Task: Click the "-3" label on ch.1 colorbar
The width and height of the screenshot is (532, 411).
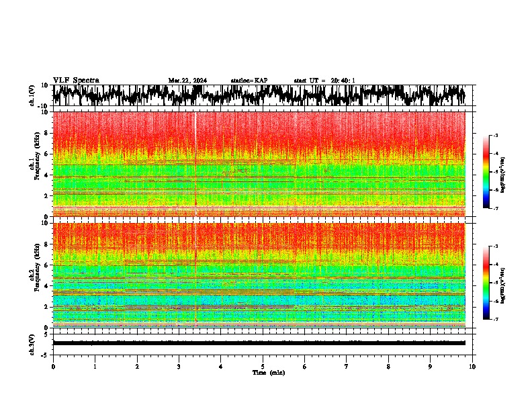Action: (496, 135)
